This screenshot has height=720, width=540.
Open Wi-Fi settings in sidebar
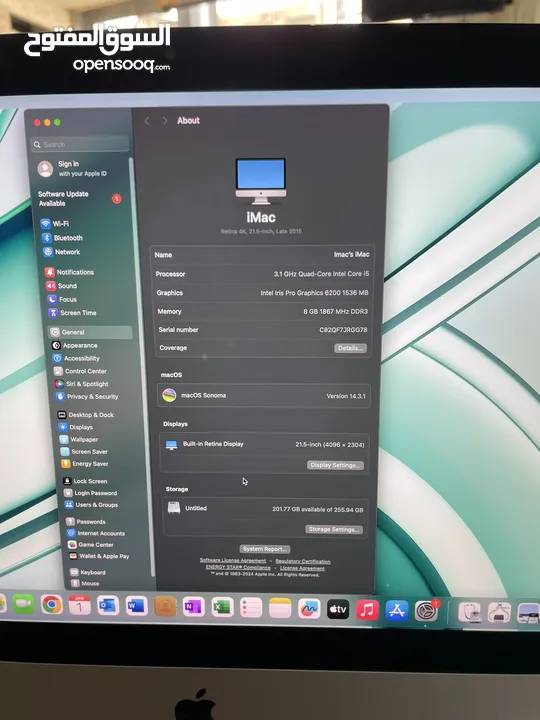pos(55,224)
